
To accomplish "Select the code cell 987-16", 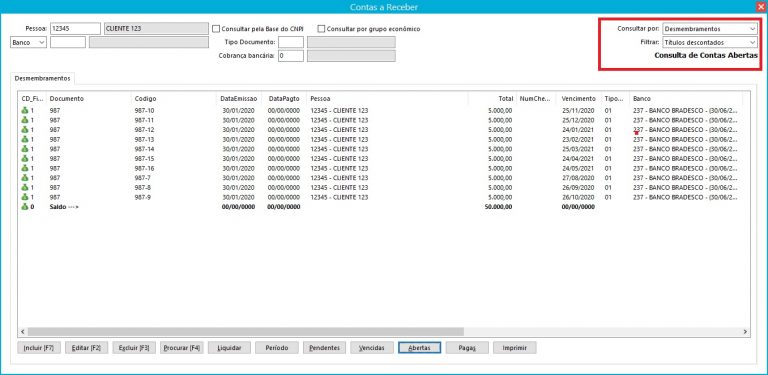I will point(144,168).
